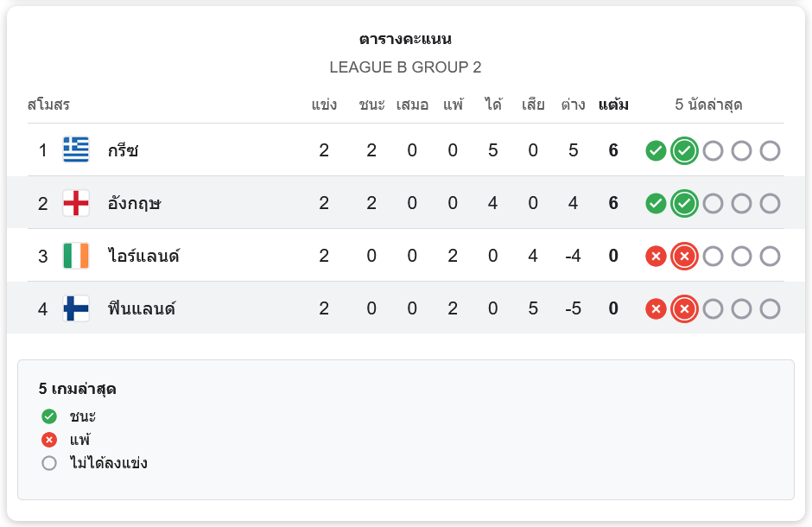Image resolution: width=812 pixels, height=527 pixels.
Task: Open the อังกฤษ team link
Action: click(134, 203)
